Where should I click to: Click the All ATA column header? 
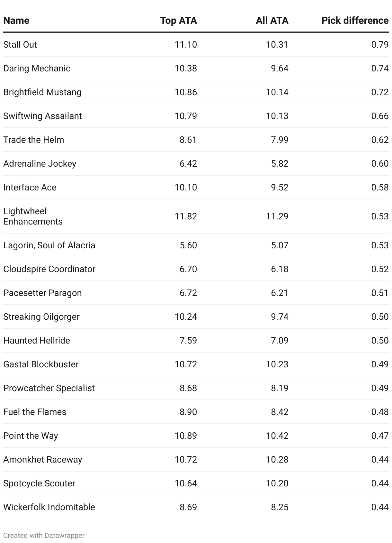pos(272,21)
